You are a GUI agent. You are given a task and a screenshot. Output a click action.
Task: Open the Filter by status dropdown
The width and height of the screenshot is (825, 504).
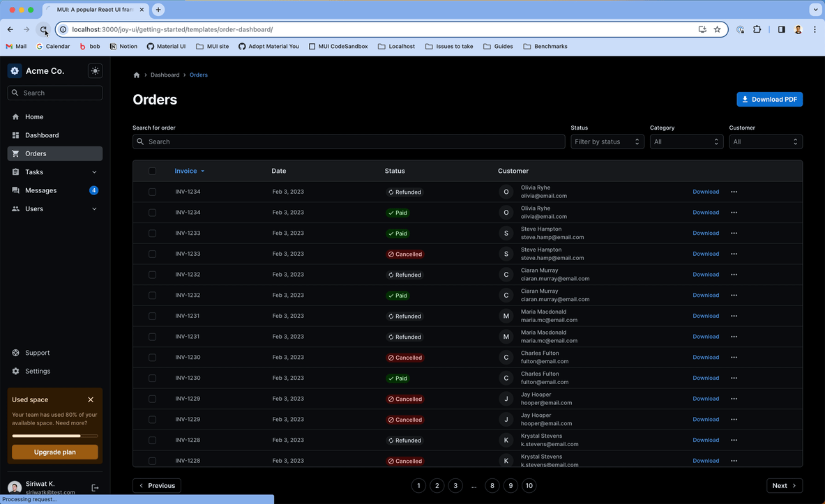coord(607,142)
